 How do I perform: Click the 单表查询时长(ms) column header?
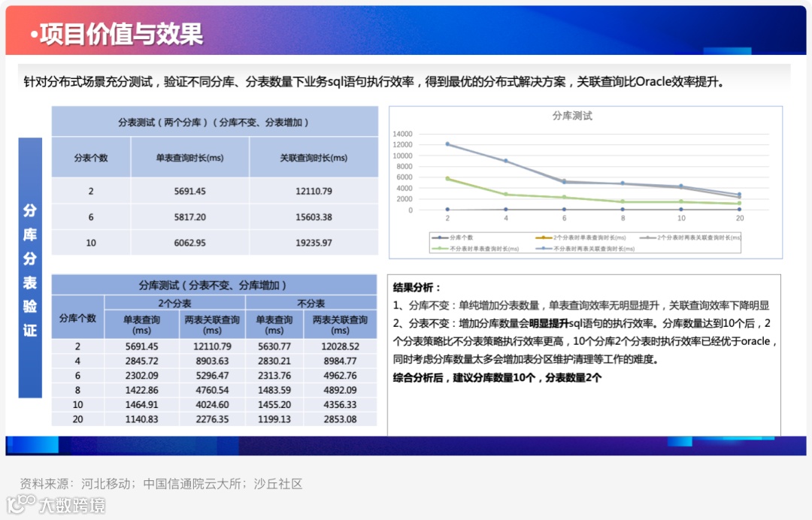(189, 158)
